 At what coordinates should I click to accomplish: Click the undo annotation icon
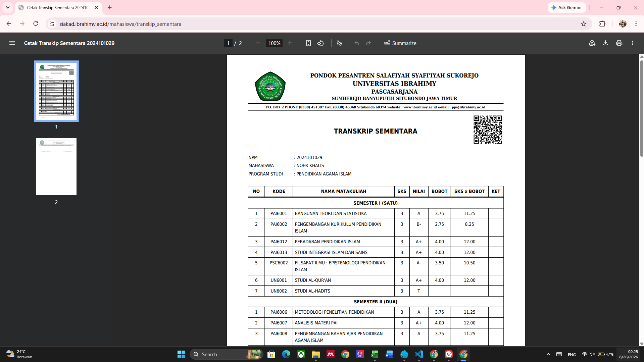click(357, 43)
